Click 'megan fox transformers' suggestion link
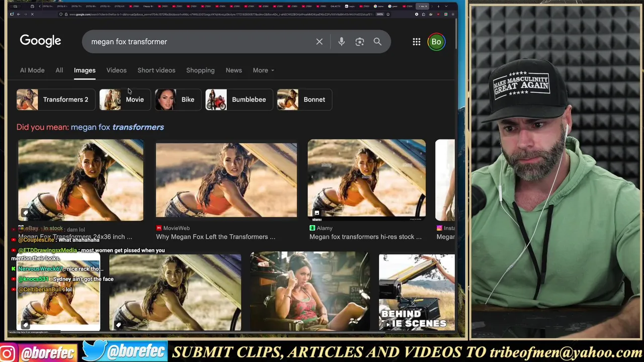 117,127
